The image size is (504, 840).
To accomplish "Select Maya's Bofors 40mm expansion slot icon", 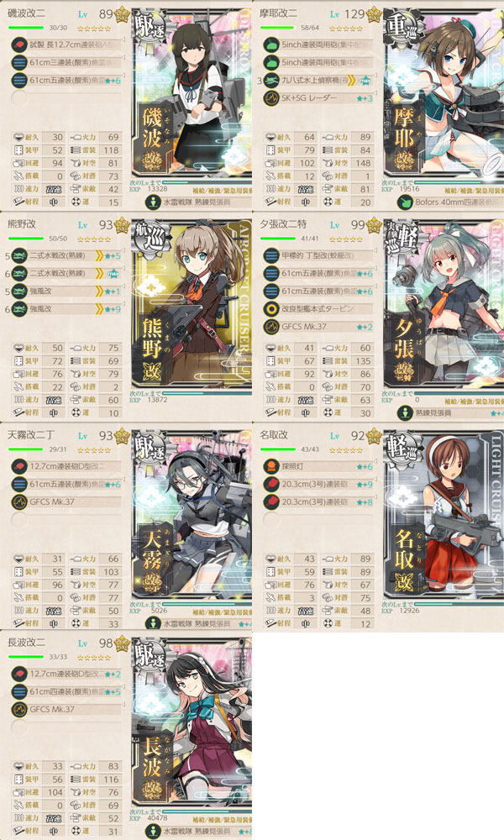I will click(405, 202).
